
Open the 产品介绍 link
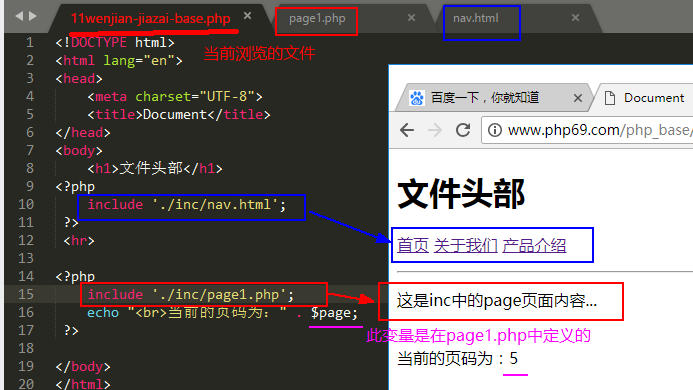coord(534,245)
